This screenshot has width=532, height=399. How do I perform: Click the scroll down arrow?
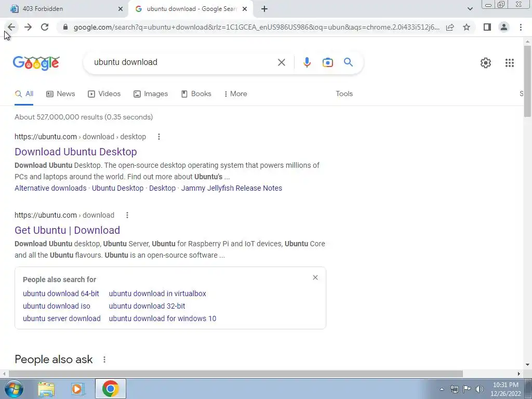(x=527, y=365)
